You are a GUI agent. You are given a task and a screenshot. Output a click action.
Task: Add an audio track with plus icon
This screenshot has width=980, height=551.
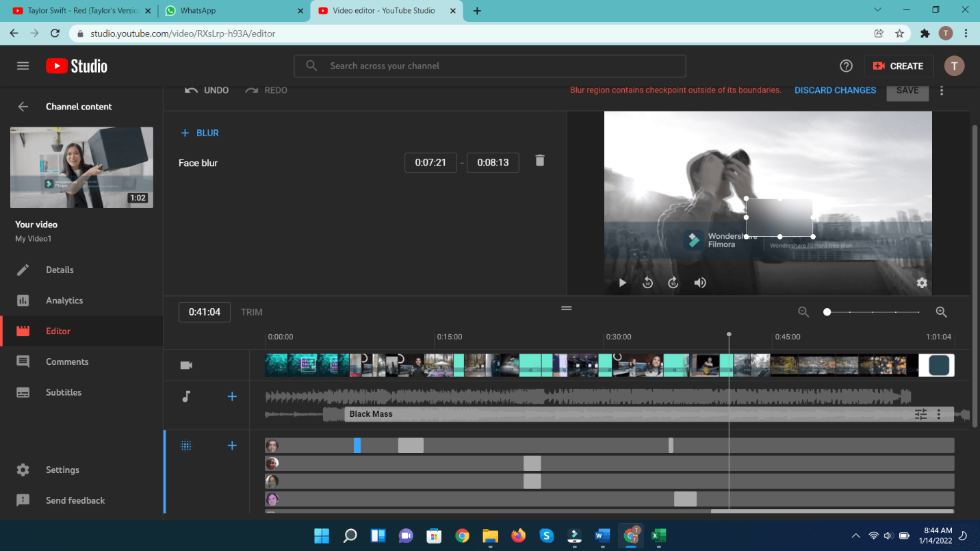232,396
